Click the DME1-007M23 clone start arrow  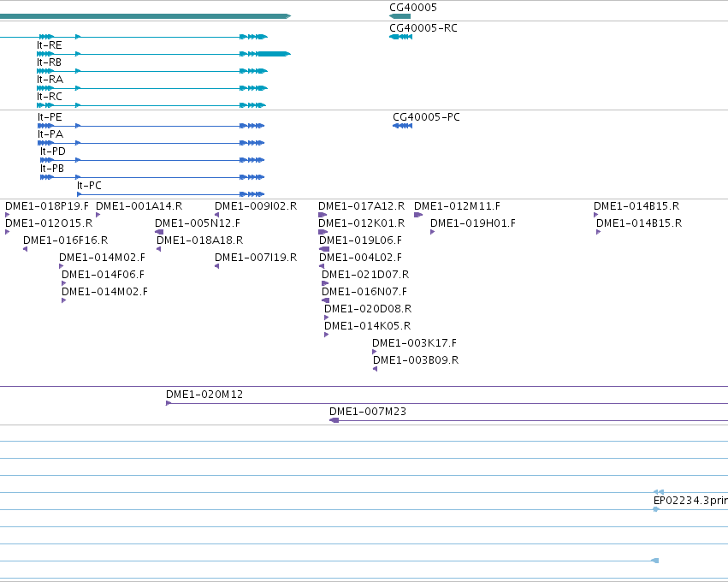click(334, 421)
